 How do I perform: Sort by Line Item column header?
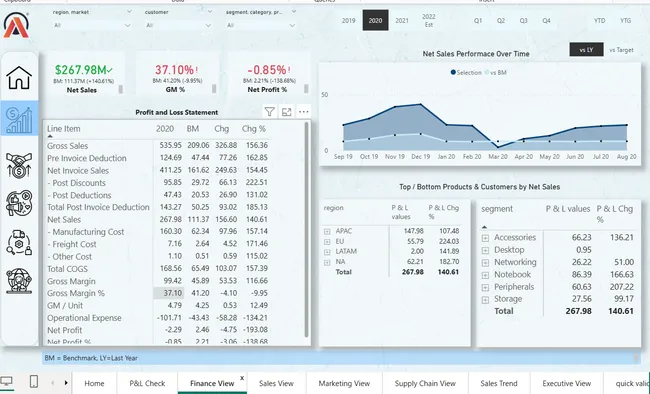(x=63, y=129)
